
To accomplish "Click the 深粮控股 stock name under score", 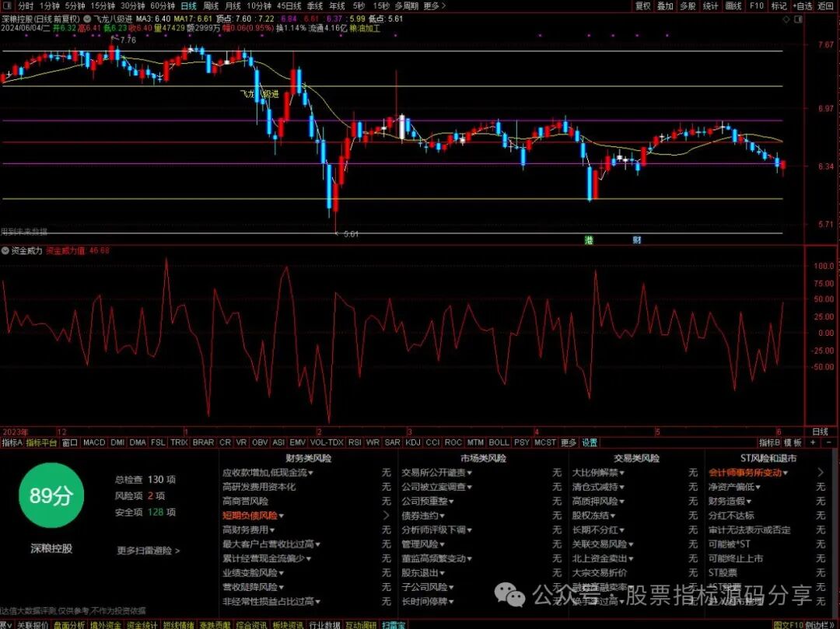I will 51,548.
